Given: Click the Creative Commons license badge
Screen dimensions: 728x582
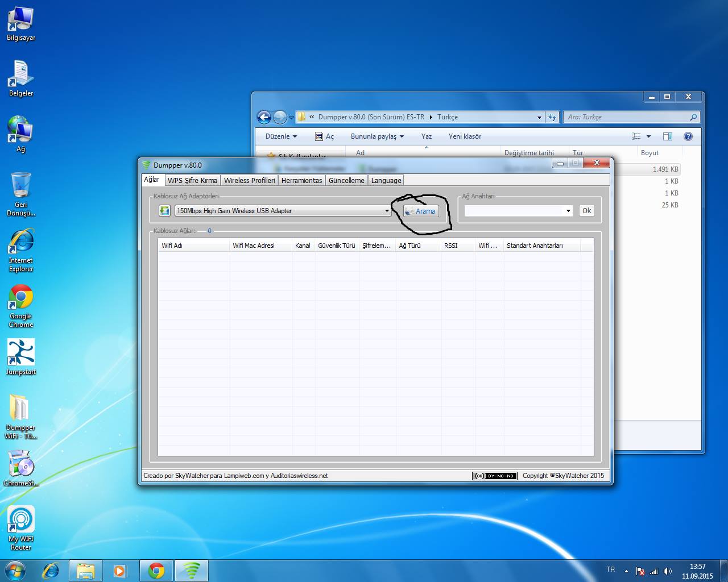Looking at the screenshot, I should tap(494, 476).
